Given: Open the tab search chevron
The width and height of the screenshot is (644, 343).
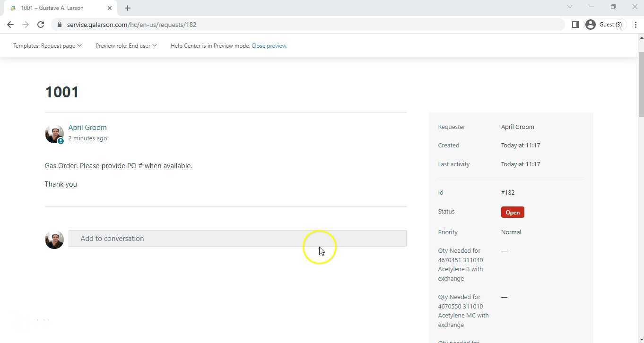Looking at the screenshot, I should point(570,7).
